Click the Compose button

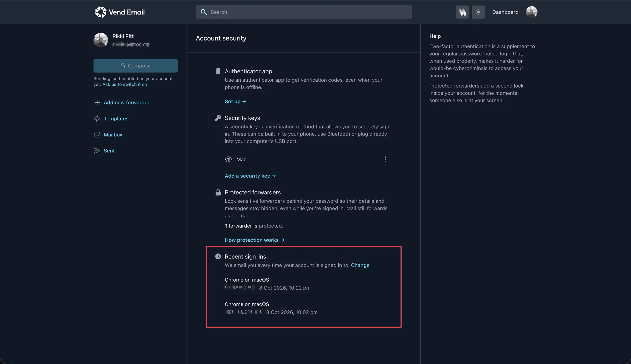(x=135, y=66)
